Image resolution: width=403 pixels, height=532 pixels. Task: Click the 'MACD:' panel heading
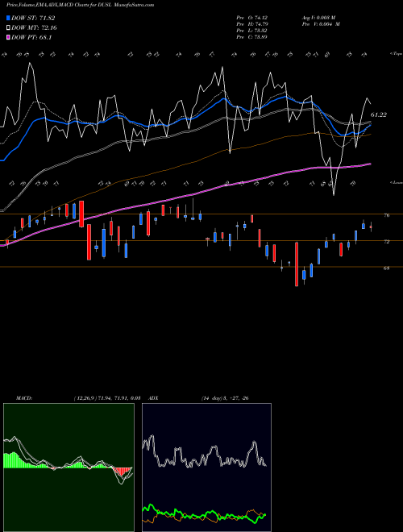coord(24,398)
